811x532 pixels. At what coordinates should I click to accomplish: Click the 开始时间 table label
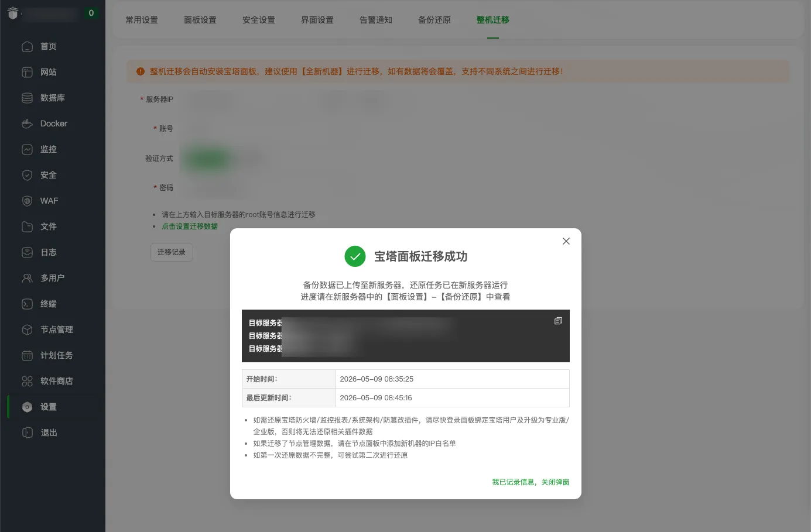262,379
